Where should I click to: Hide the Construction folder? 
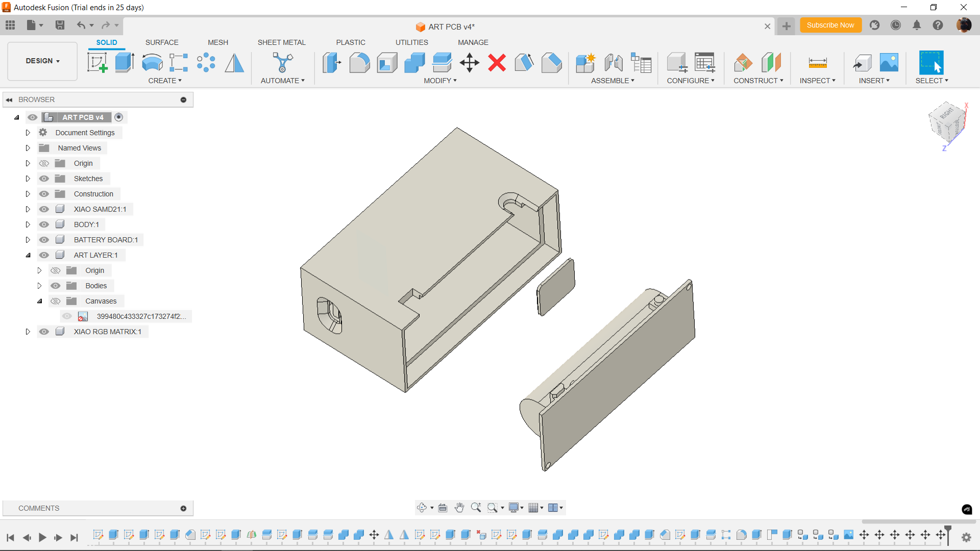pyautogui.click(x=44, y=194)
